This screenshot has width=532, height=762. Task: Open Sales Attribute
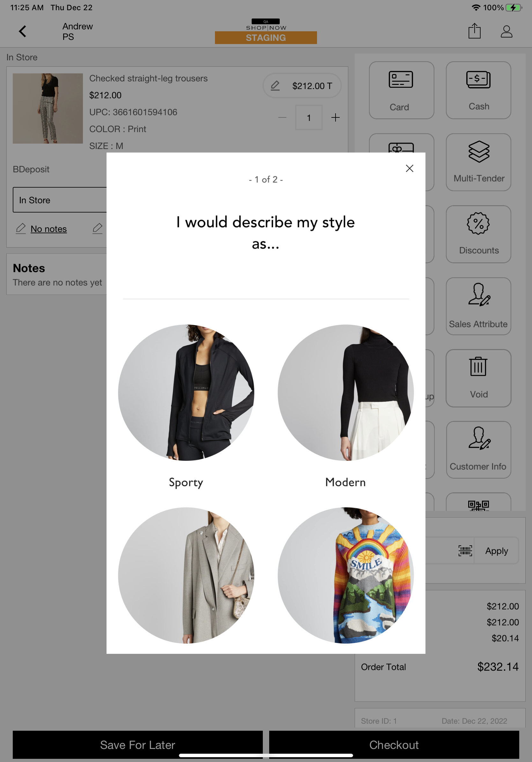[x=478, y=306]
